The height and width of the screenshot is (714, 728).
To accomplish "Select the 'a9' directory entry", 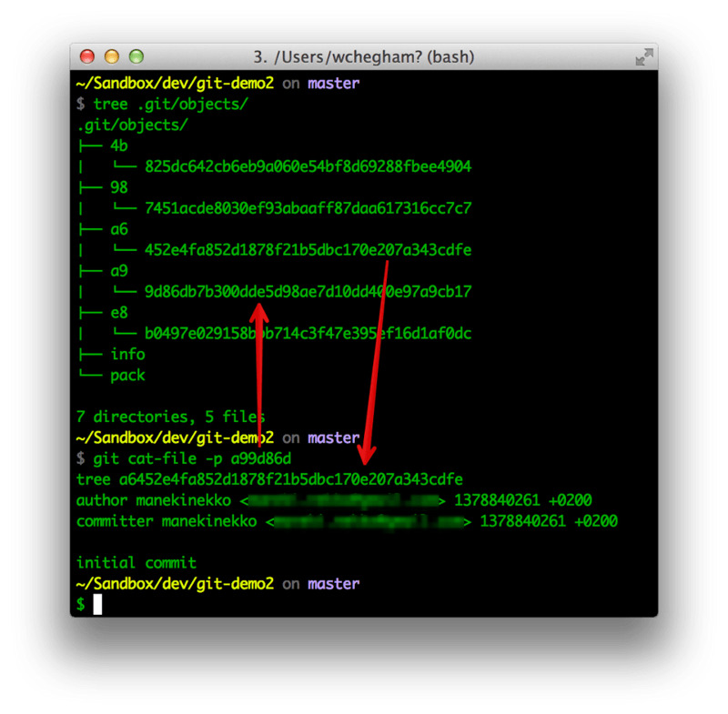I will [119, 271].
